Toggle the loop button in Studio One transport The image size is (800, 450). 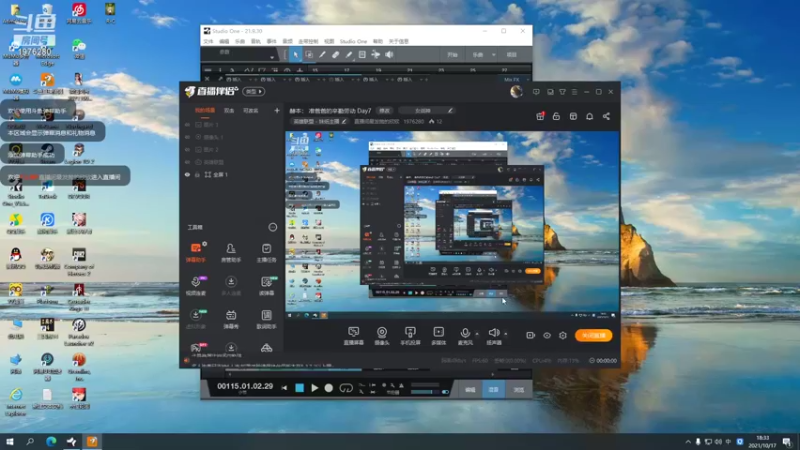[x=346, y=388]
